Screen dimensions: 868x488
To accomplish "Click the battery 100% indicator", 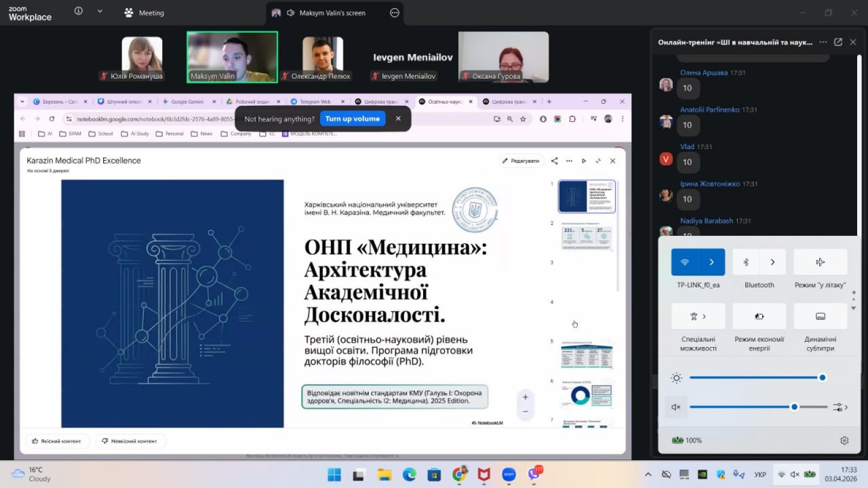I will tap(686, 441).
